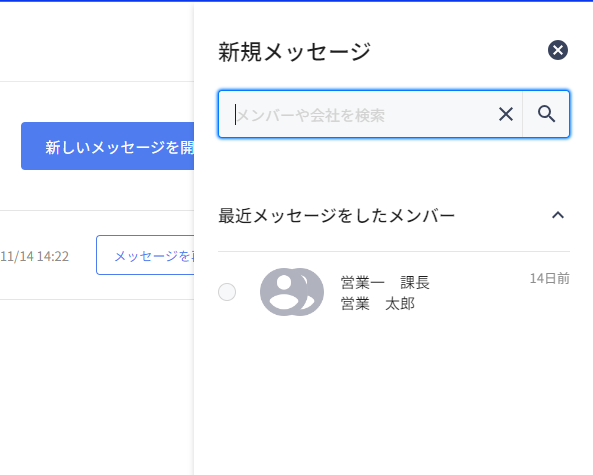Select the radio button for 営業 太郎

tap(227, 292)
